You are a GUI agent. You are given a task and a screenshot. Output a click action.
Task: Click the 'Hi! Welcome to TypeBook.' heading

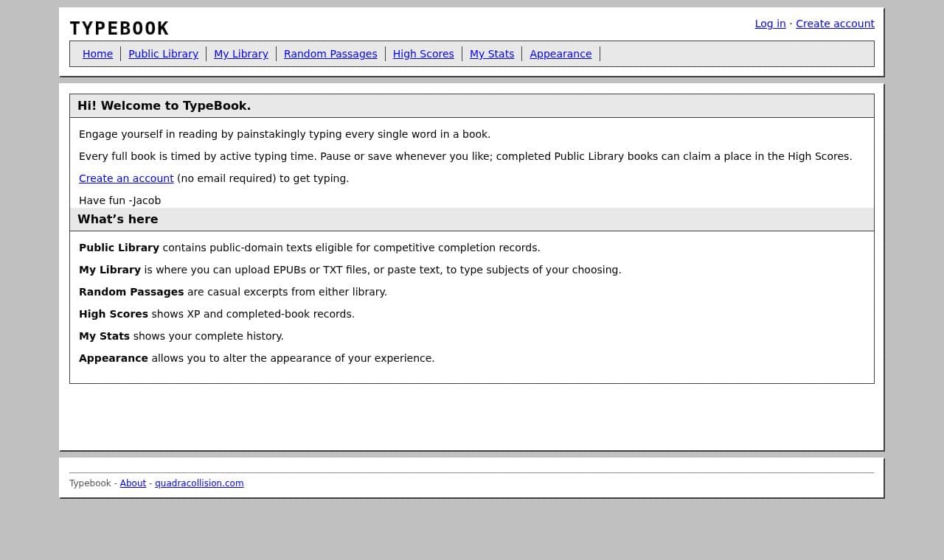164,105
